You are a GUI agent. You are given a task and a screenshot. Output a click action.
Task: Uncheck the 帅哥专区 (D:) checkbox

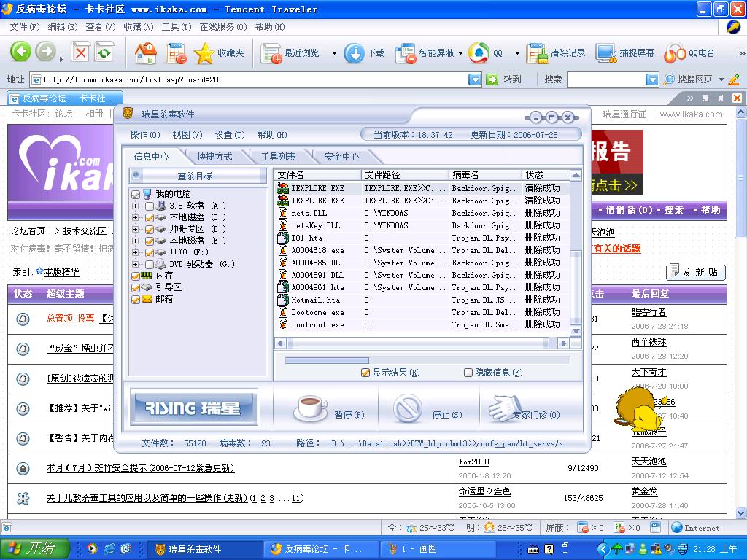pos(150,230)
